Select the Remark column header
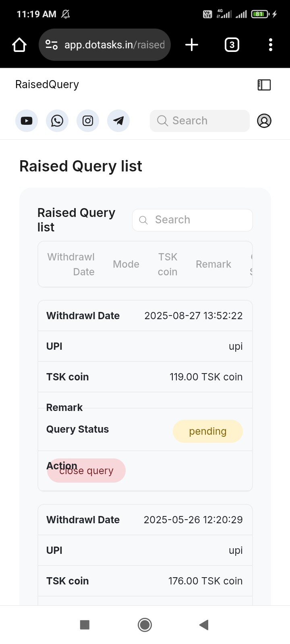 coord(213,264)
